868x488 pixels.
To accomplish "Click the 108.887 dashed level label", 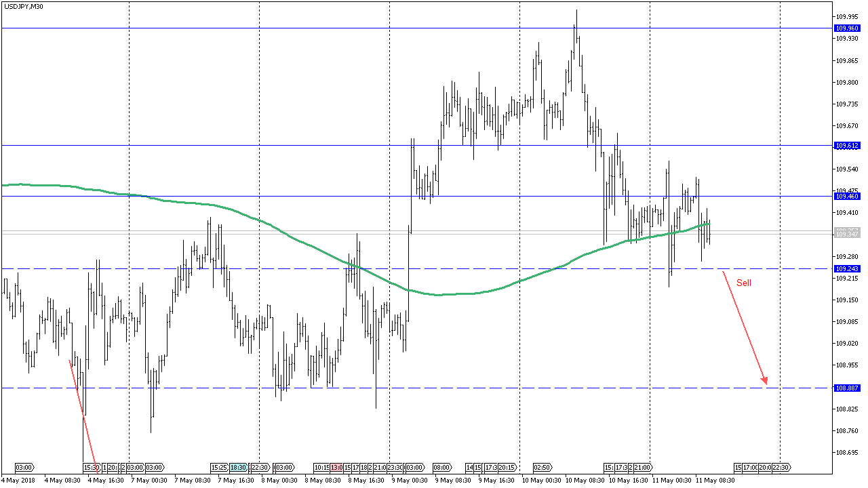I will coord(846,388).
